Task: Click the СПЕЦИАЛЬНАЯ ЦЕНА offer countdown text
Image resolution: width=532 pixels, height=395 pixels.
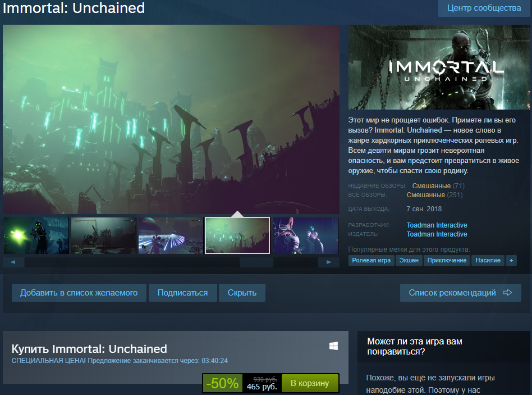Action: click(120, 361)
